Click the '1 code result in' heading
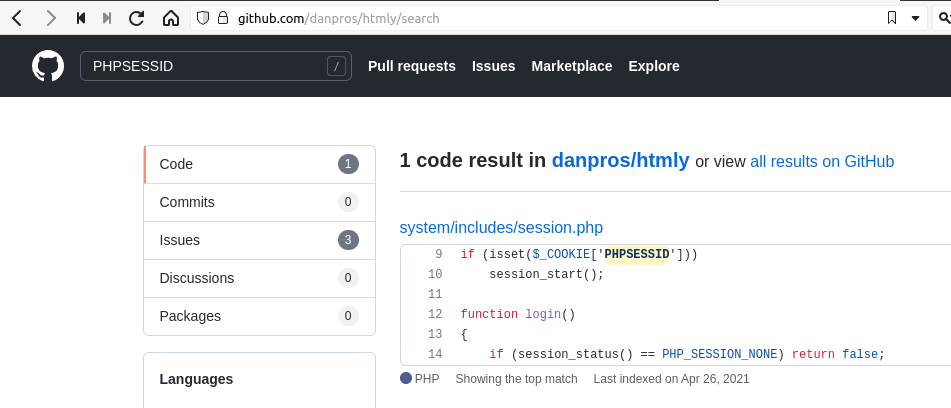The width and height of the screenshot is (951, 408). [x=473, y=161]
